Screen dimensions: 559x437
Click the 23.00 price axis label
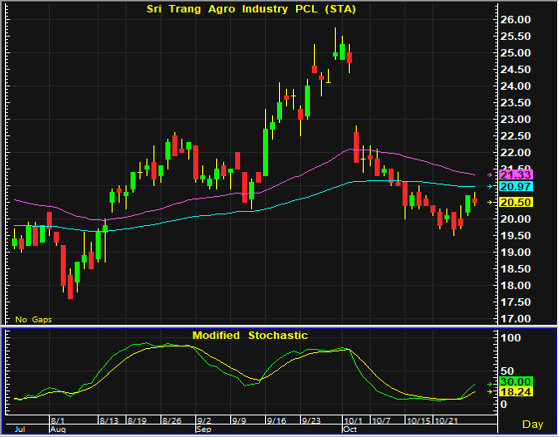click(516, 119)
